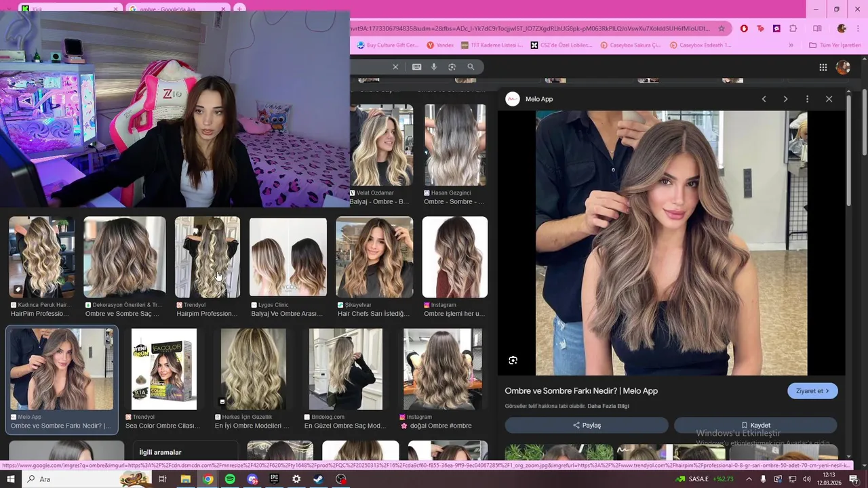Image resolution: width=868 pixels, height=488 pixels.
Task: Open the Chrome three-dot menu
Action: point(859,28)
